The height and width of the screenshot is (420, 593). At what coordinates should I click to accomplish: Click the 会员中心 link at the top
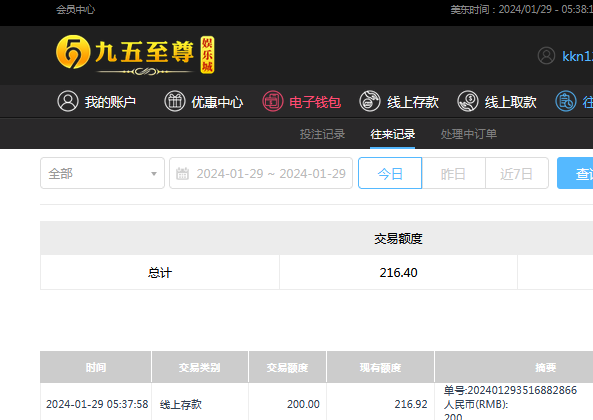(x=76, y=9)
